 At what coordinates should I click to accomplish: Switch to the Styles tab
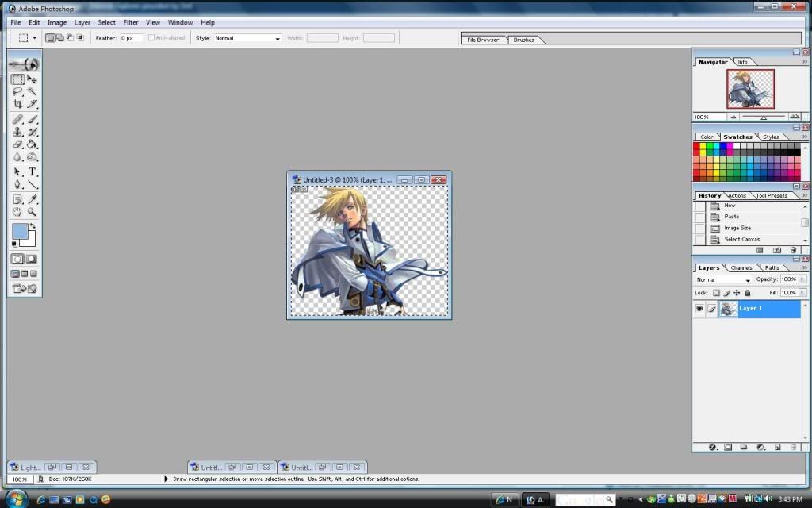coord(771,137)
